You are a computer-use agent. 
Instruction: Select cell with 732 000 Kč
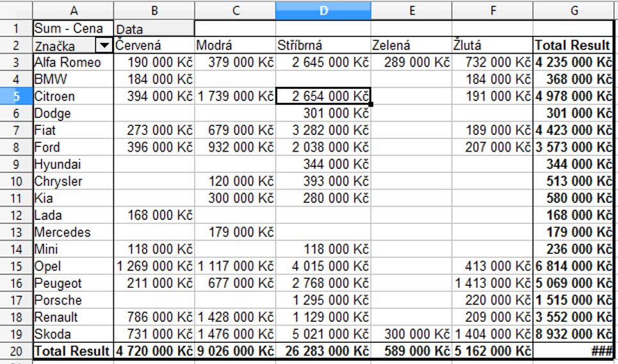(x=492, y=62)
